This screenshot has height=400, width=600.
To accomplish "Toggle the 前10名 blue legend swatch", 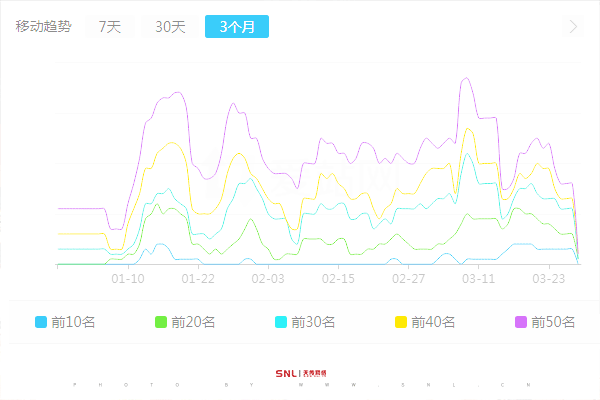I will pyautogui.click(x=41, y=322).
